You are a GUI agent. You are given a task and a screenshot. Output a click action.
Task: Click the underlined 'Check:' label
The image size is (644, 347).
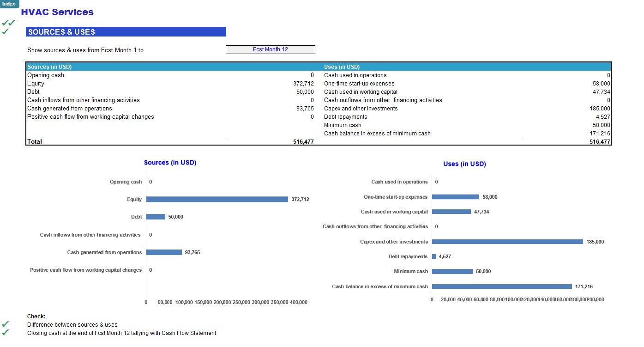(x=36, y=317)
